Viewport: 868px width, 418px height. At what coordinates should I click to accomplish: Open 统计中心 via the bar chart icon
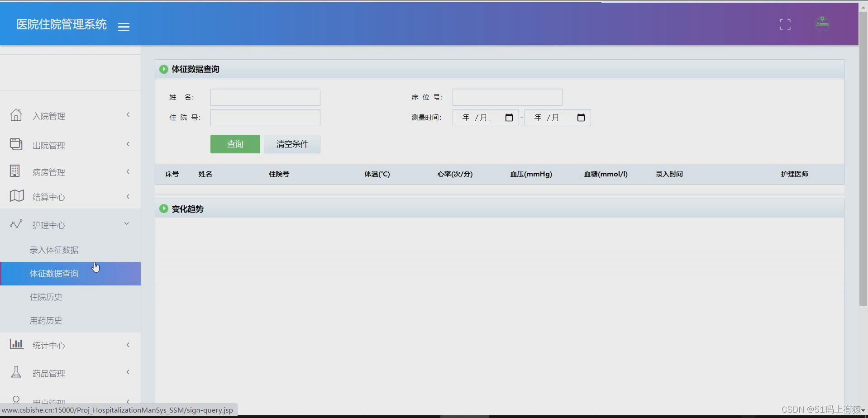[x=16, y=344]
